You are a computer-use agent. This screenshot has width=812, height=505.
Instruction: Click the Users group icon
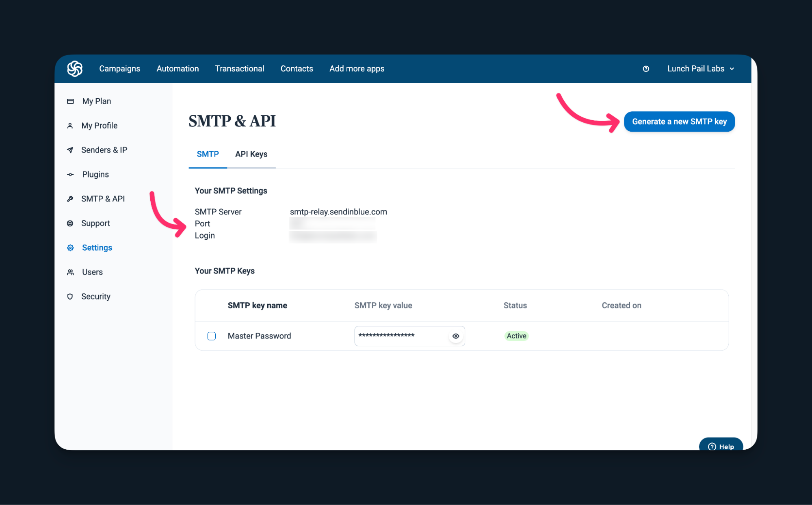[x=70, y=272]
